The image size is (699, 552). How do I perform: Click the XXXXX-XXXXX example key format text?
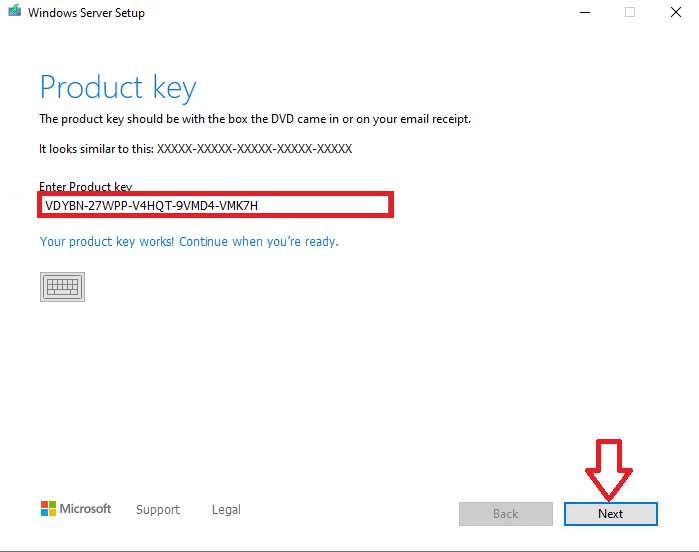(x=254, y=149)
